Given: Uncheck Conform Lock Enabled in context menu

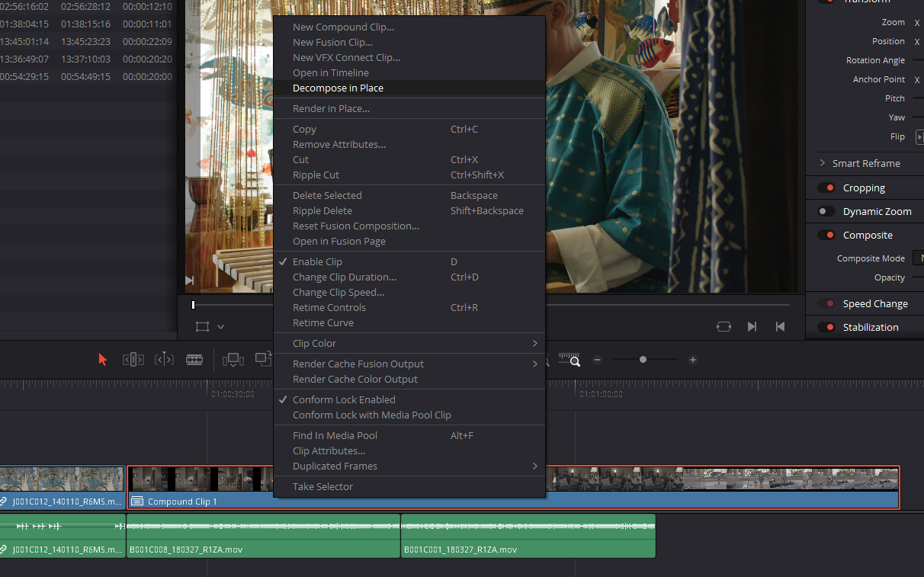Looking at the screenshot, I should [x=409, y=399].
